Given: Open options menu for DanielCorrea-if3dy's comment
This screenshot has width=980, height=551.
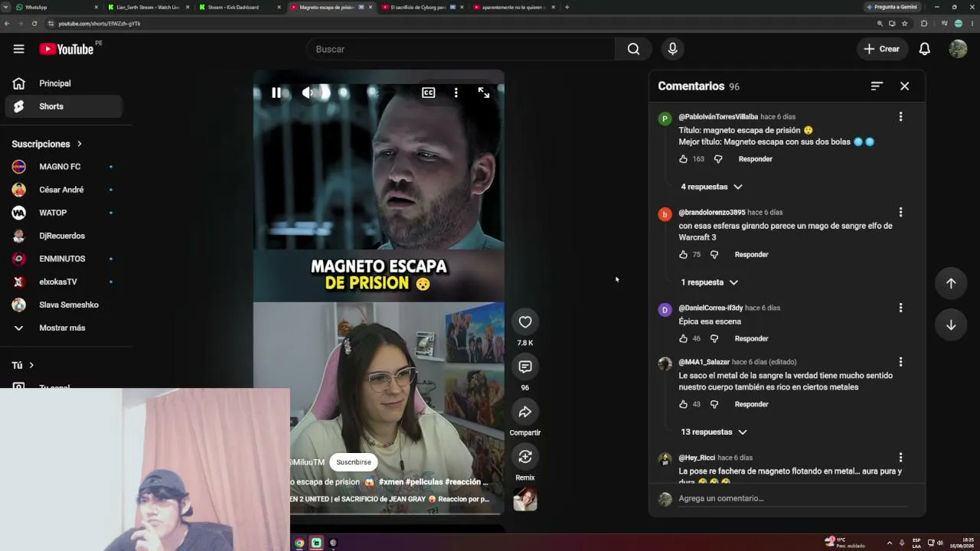Looking at the screenshot, I should (x=900, y=308).
